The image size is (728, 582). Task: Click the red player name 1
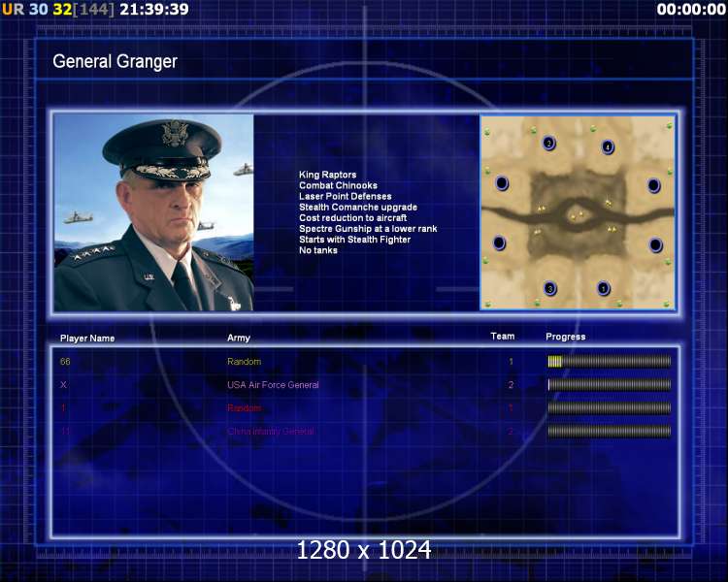coord(63,408)
